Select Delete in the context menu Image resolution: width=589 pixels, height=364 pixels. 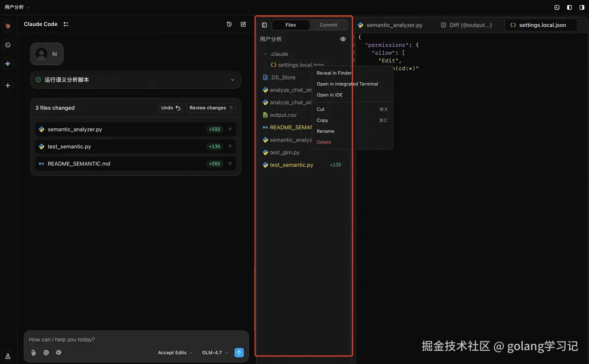[x=352, y=142]
